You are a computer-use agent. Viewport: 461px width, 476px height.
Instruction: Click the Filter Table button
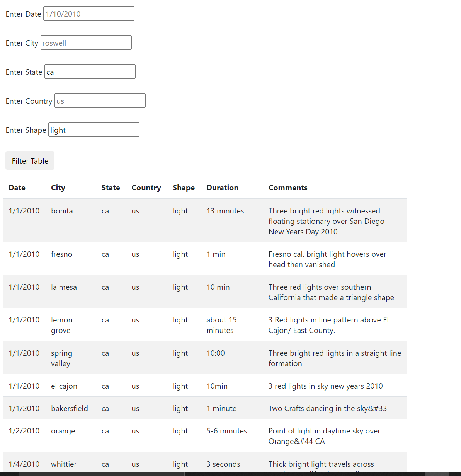coord(30,161)
